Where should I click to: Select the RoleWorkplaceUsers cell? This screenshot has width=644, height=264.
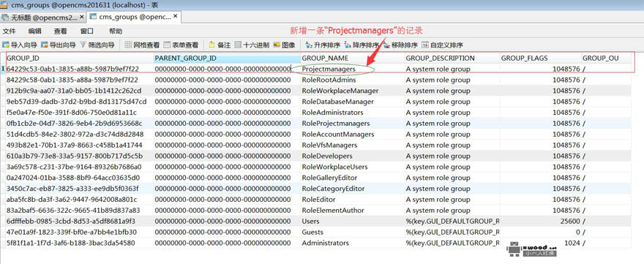pyautogui.click(x=353, y=167)
